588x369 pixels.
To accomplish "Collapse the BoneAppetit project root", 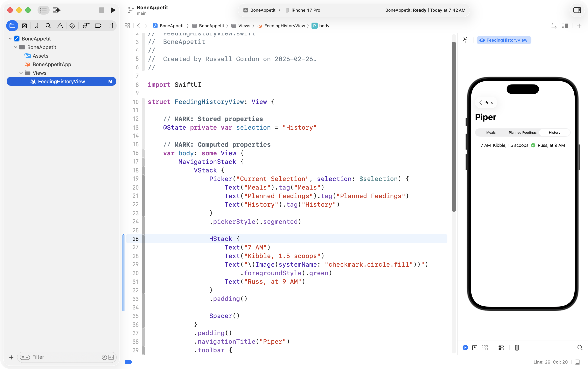I will coord(10,39).
